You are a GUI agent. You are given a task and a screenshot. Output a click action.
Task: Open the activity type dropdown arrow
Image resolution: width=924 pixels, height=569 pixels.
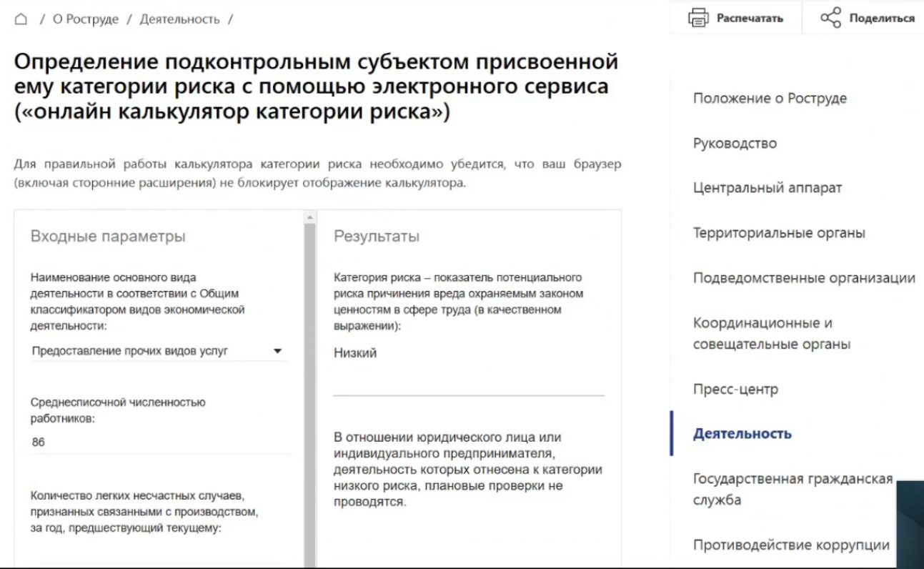(x=278, y=351)
